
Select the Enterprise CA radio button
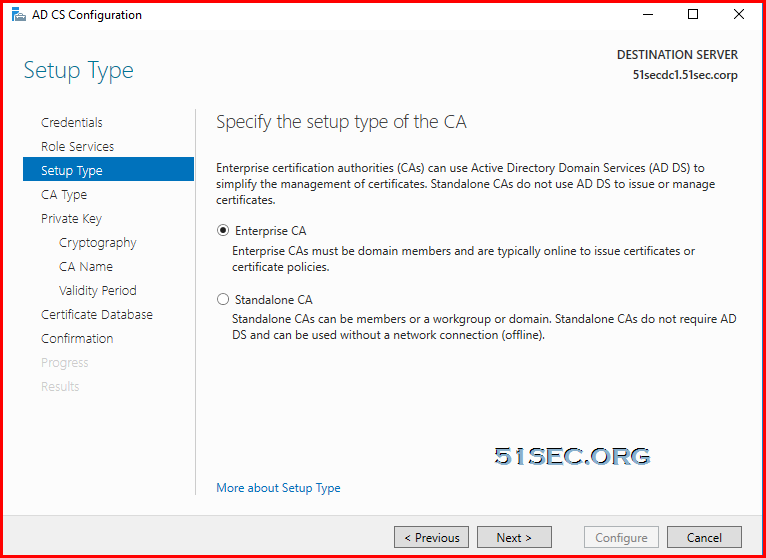tap(223, 231)
